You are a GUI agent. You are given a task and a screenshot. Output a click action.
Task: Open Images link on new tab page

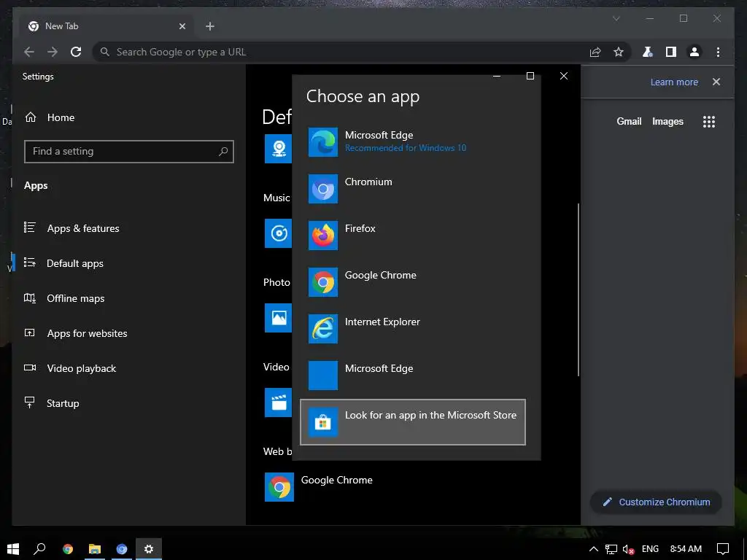(x=667, y=122)
